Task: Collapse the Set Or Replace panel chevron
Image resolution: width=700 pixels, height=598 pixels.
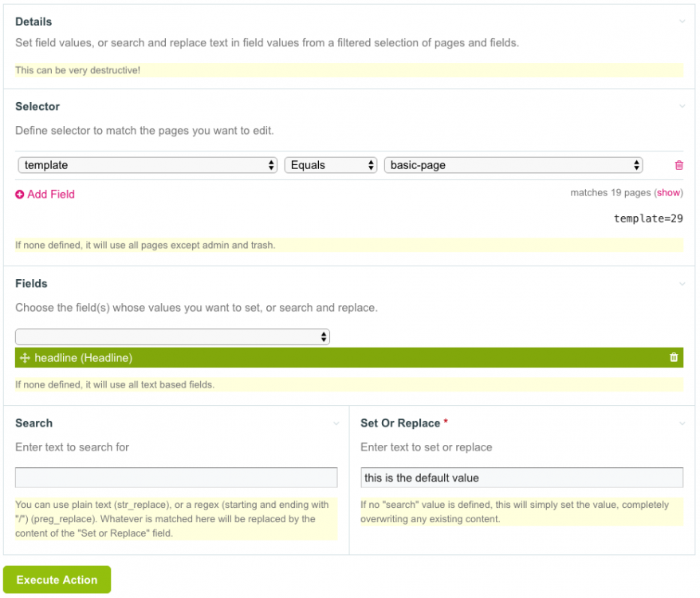Action: (682, 423)
